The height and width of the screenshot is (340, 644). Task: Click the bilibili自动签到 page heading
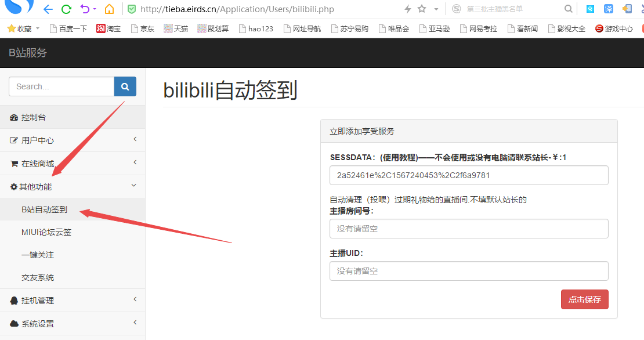tap(230, 90)
